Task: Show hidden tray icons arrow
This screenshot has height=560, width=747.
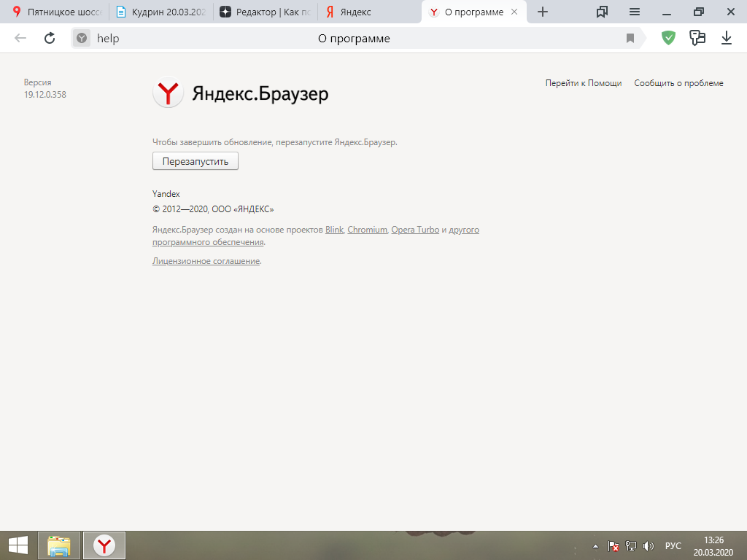Action: [595, 546]
